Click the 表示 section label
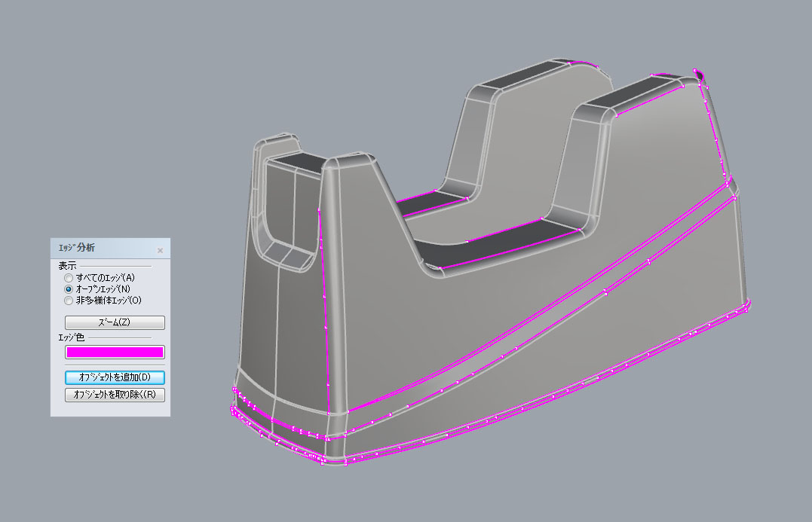812x522 pixels. click(x=67, y=266)
